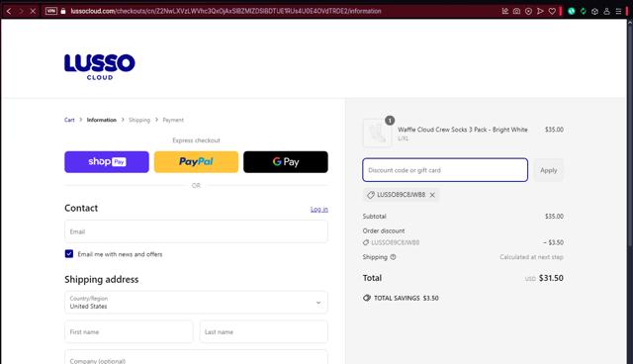The height and width of the screenshot is (364, 633).
Task: Pay with the Shop Pay button
Action: 107,162
